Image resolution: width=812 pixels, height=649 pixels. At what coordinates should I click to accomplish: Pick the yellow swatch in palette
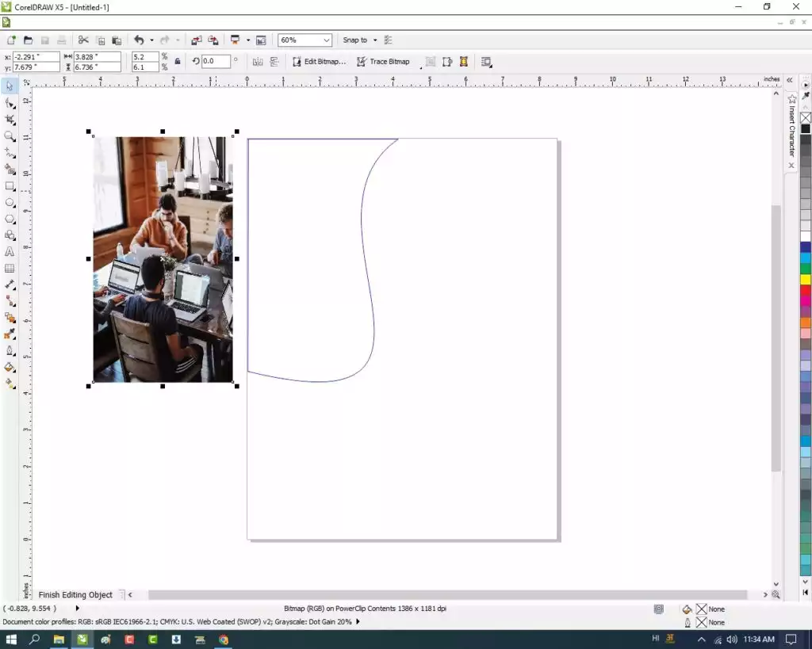(806, 280)
